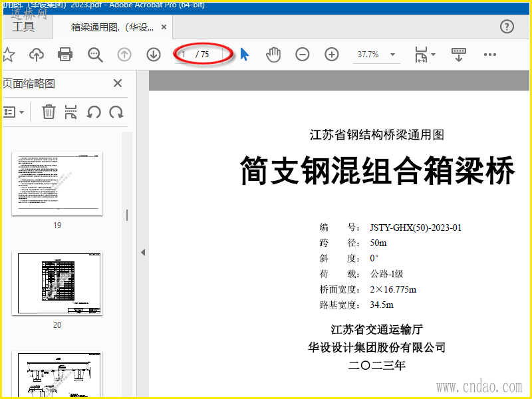The image size is (532, 399).
Task: Expand the page fit options arrow
Action: pos(434,55)
